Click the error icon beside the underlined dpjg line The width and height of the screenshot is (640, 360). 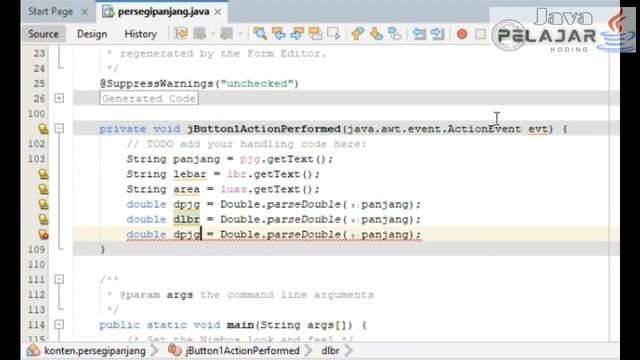point(43,235)
